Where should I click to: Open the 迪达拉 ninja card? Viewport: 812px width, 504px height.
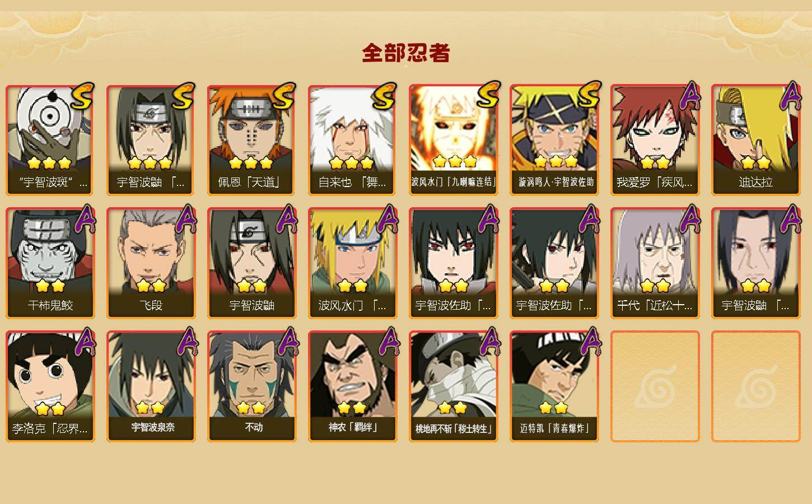pyautogui.click(x=755, y=140)
